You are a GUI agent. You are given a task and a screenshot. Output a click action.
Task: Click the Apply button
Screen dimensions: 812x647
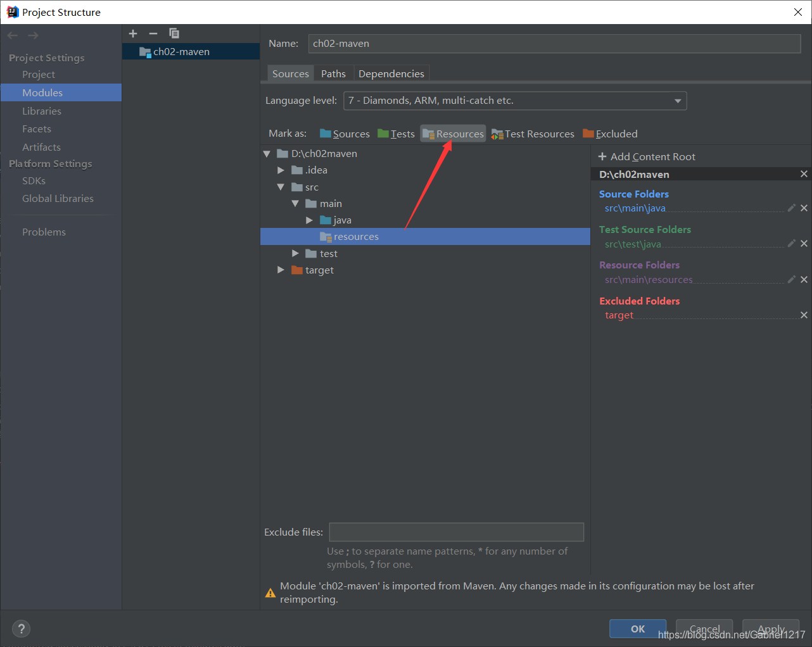point(771,629)
